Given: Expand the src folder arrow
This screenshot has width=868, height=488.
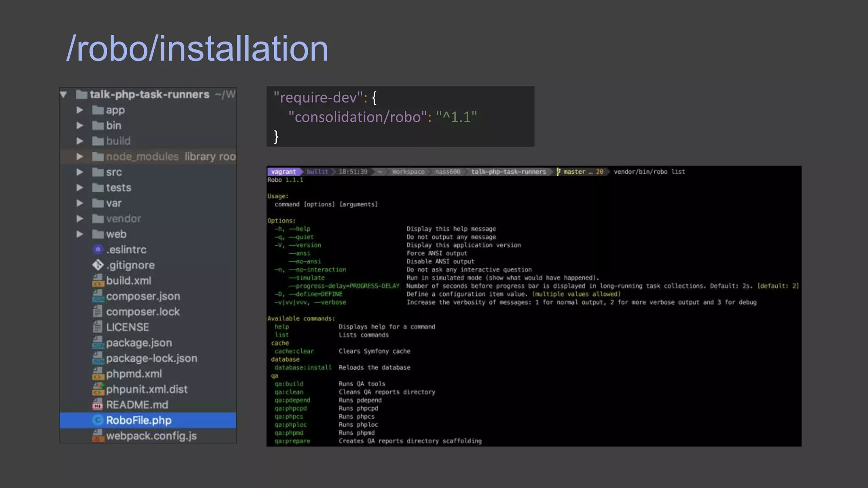Looking at the screenshot, I should [x=80, y=172].
